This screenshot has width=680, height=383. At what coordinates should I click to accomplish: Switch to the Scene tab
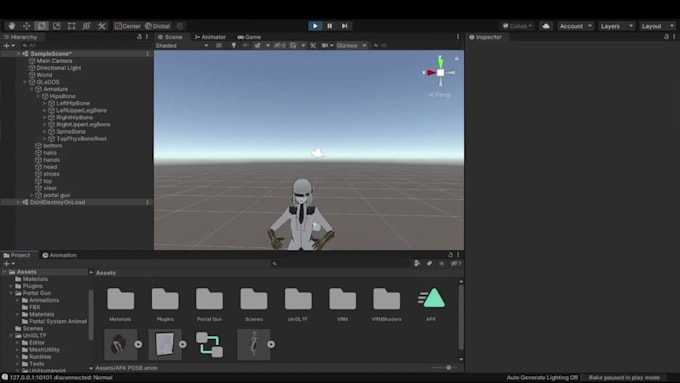(x=170, y=37)
